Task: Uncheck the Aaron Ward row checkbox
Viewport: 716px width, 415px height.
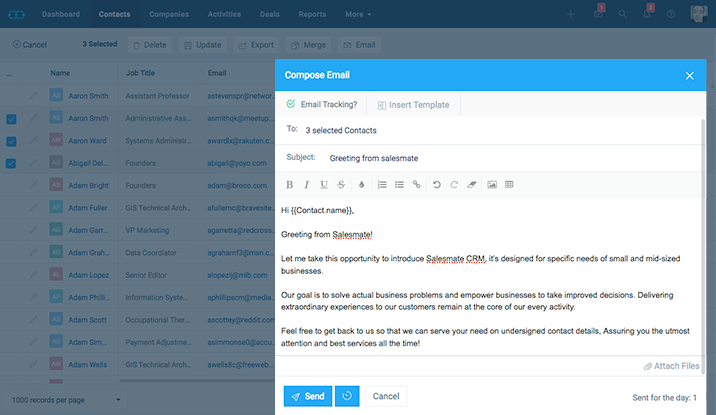Action: (11, 141)
